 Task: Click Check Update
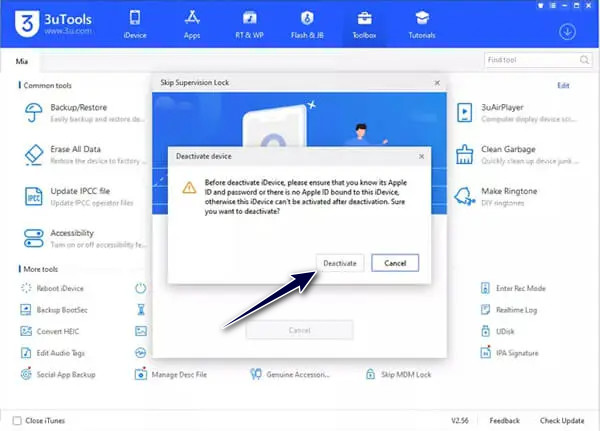click(562, 421)
